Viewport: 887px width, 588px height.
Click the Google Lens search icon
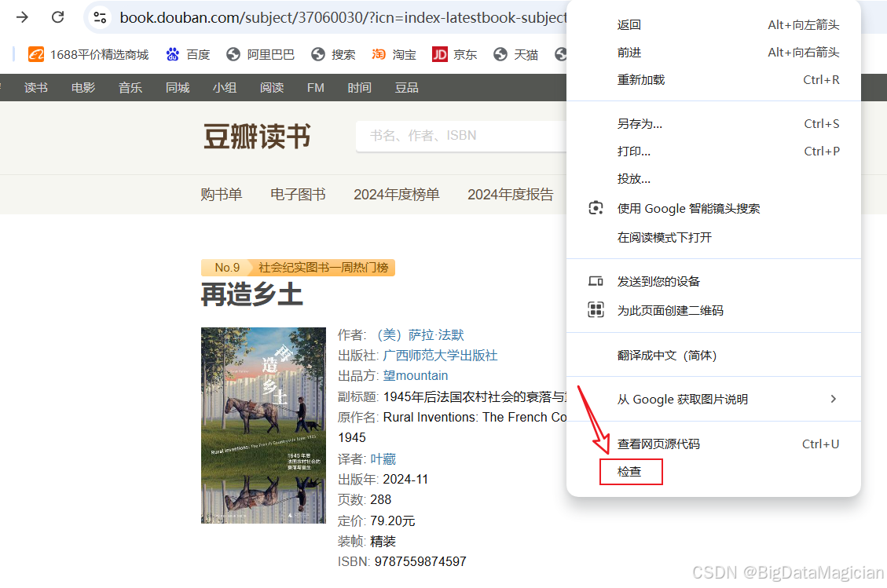(x=596, y=208)
